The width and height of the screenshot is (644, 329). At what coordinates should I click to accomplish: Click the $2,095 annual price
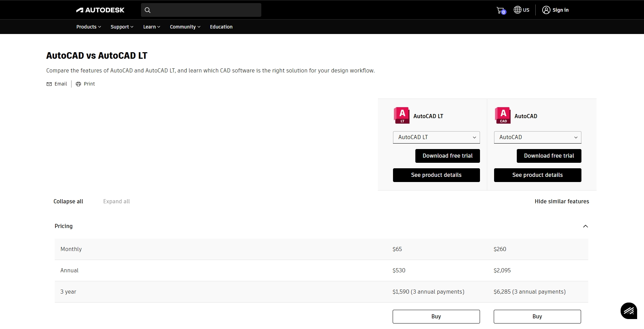click(x=502, y=271)
